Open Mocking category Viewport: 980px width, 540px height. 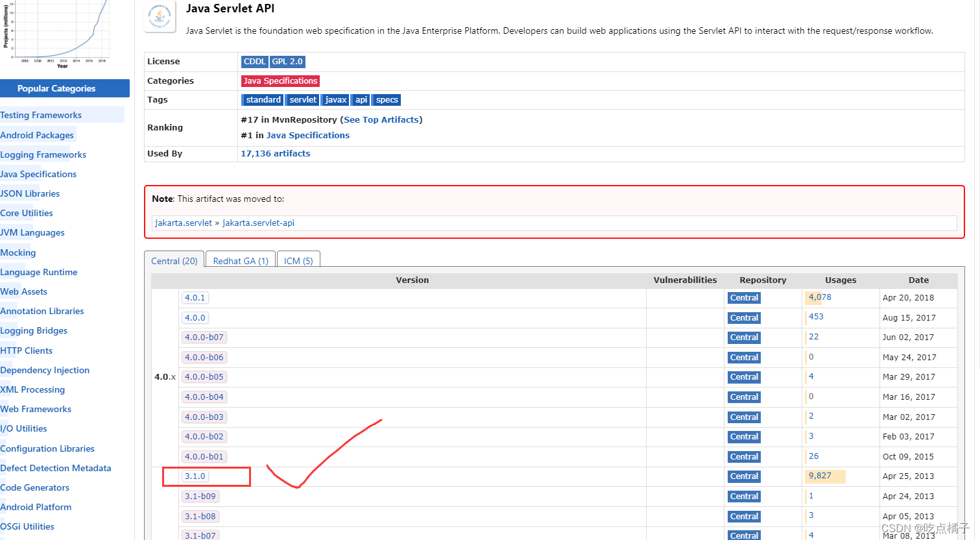click(x=18, y=252)
